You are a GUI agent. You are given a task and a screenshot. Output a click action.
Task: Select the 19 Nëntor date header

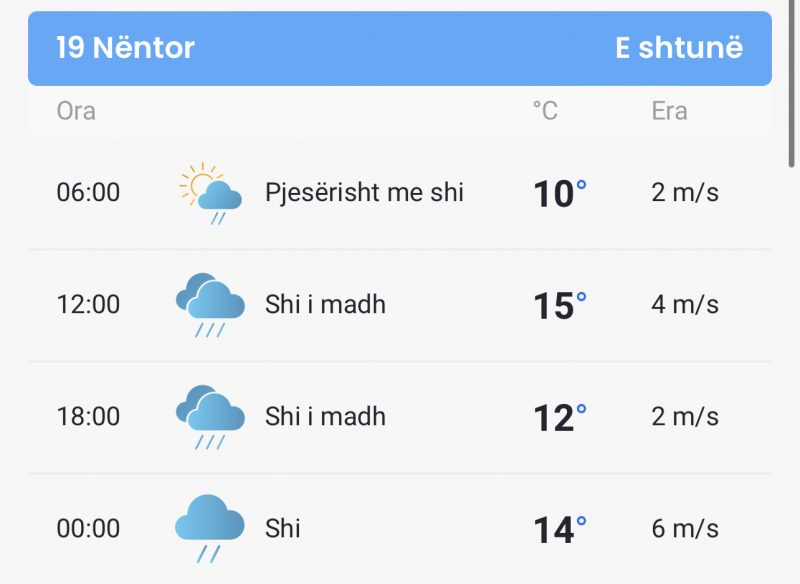125,48
